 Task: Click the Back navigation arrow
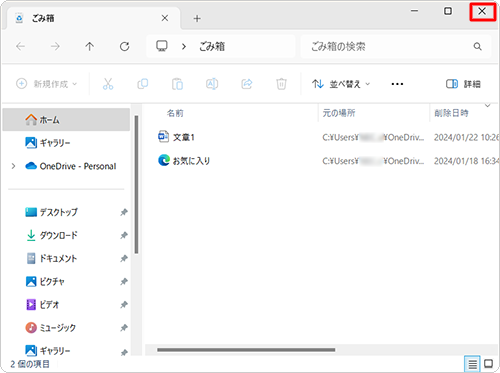pos(21,46)
